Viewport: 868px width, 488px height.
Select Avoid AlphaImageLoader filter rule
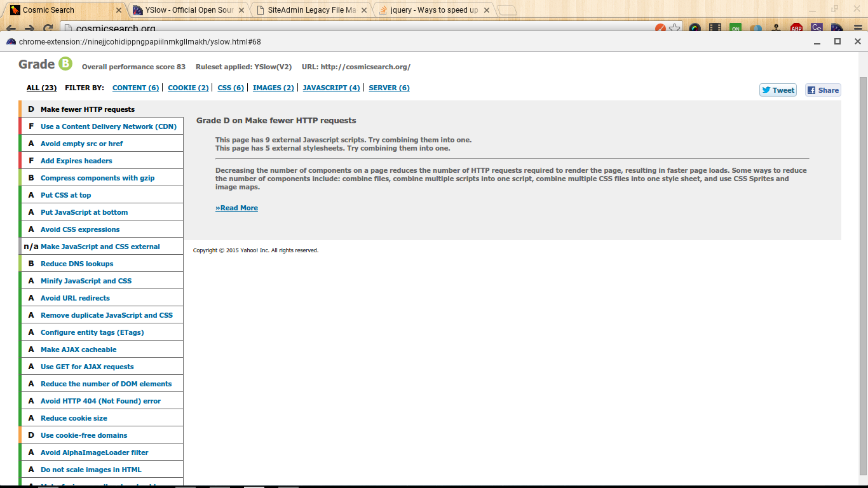point(101,452)
